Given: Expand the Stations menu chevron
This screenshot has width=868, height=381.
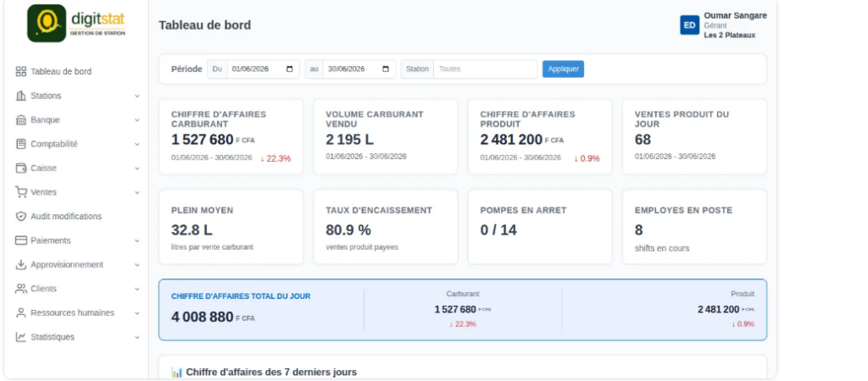Looking at the screenshot, I should 137,97.
